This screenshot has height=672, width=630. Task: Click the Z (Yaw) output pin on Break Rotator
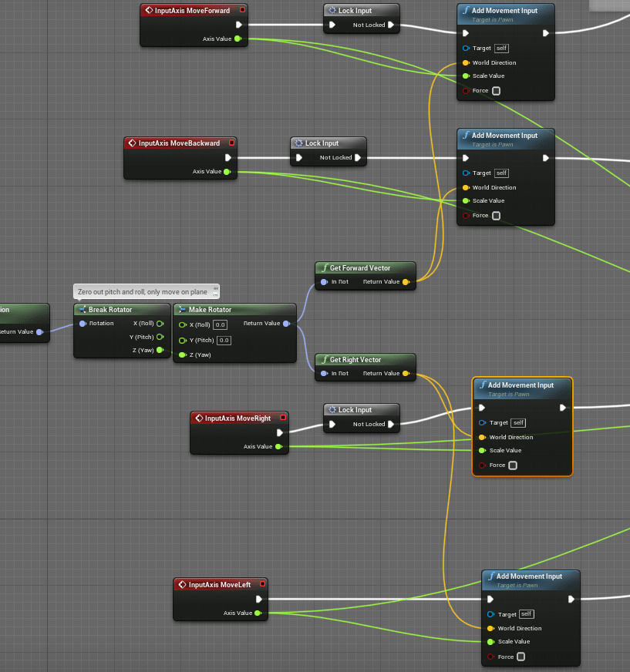tap(160, 350)
